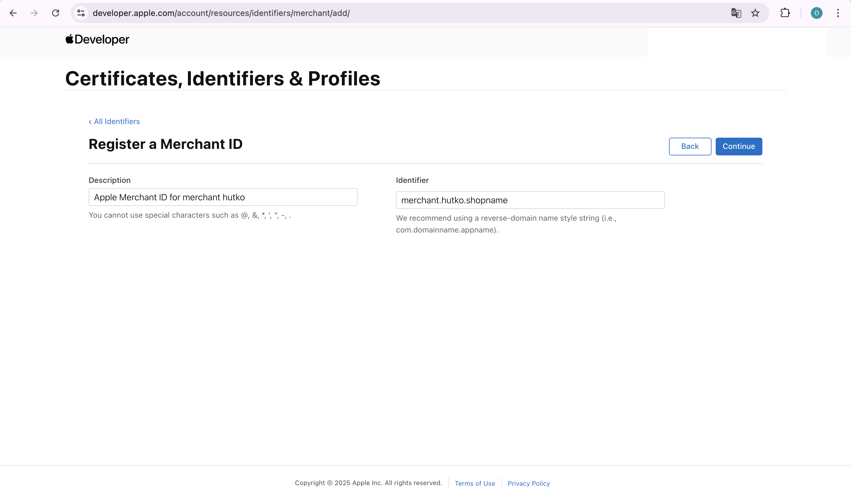This screenshot has height=504, width=851.
Task: Click the address bar URL
Action: 221,13
